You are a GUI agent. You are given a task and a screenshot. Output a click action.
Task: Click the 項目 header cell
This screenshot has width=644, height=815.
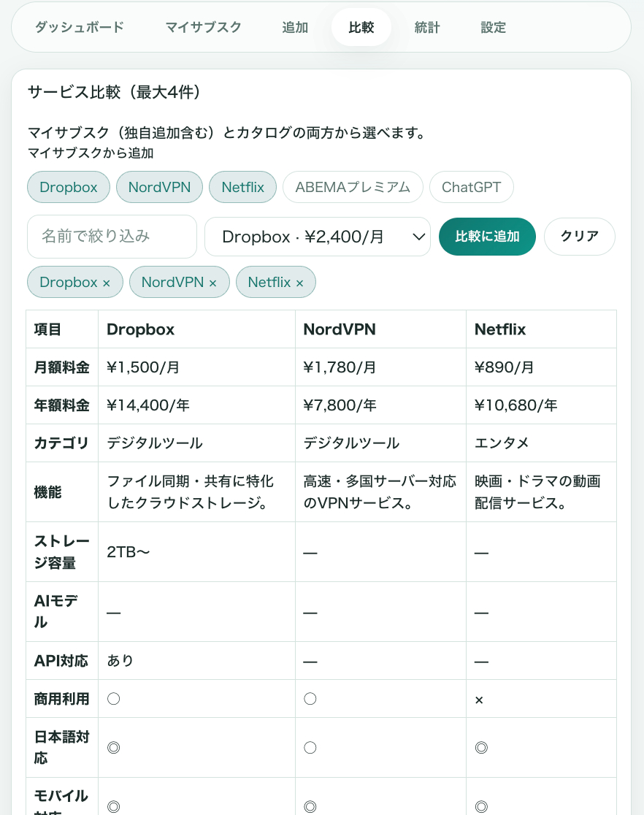(62, 329)
